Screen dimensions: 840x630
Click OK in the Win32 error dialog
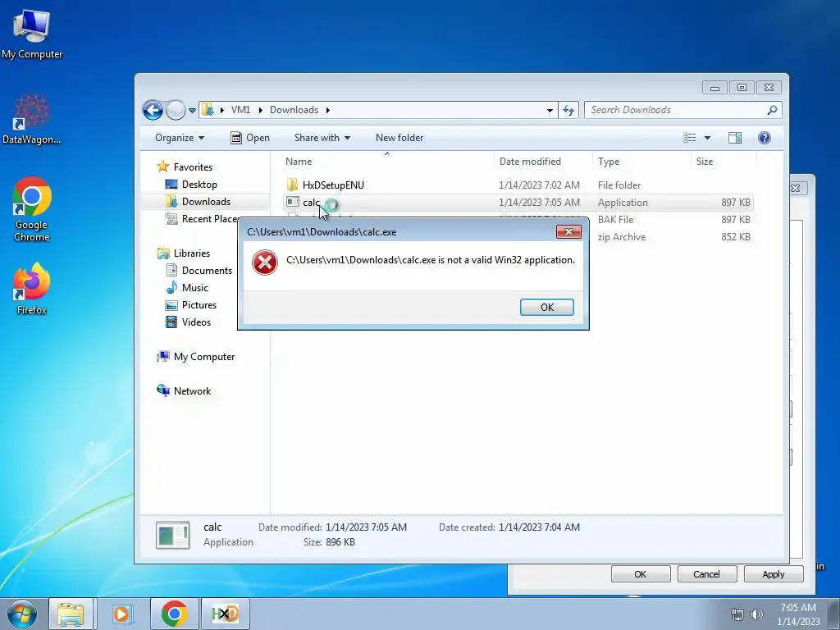pos(546,307)
